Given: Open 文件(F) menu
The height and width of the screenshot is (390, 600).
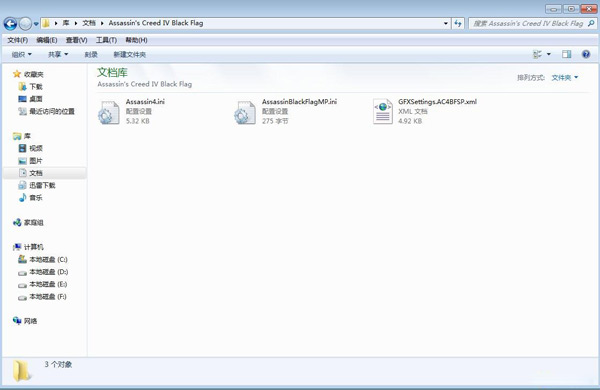Looking at the screenshot, I should 18,40.
